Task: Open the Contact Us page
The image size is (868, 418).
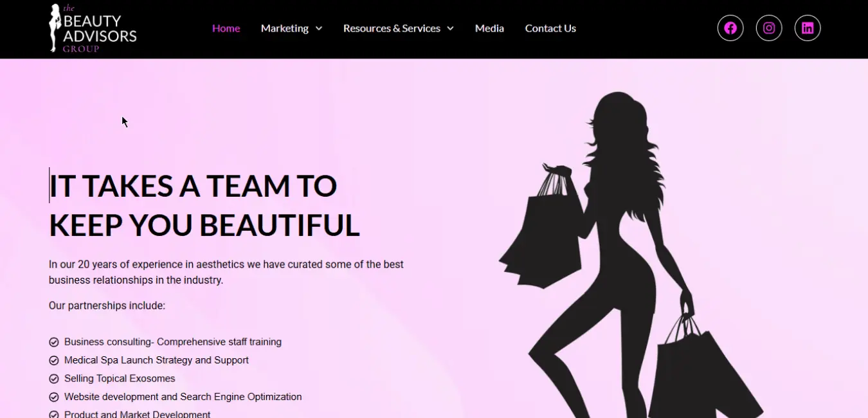Action: (x=550, y=28)
